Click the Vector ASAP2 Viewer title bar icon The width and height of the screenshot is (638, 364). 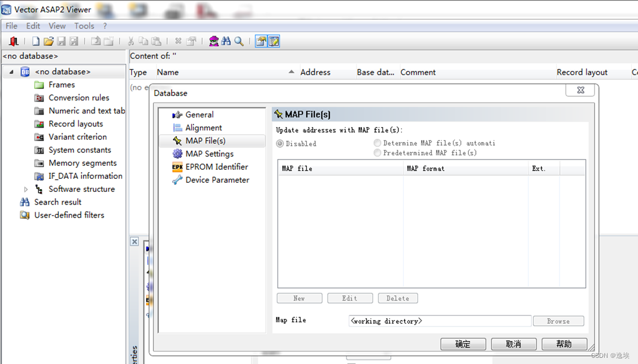[6, 9]
